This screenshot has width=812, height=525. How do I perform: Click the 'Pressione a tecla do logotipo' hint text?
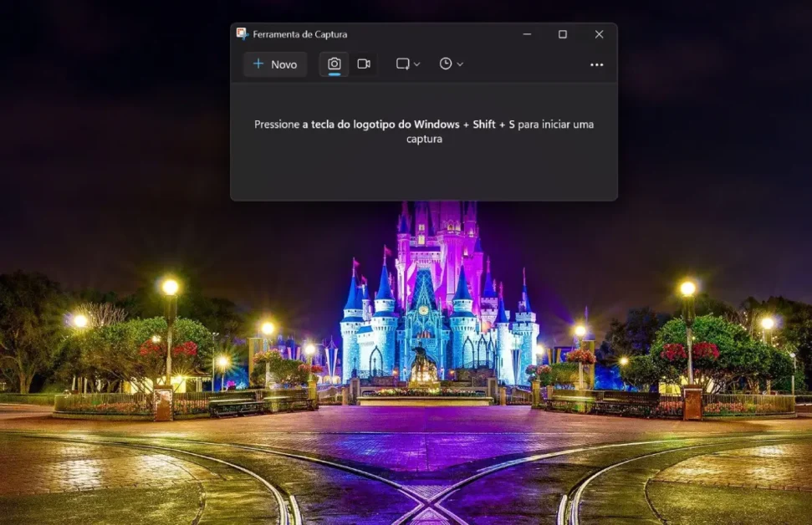pos(424,131)
